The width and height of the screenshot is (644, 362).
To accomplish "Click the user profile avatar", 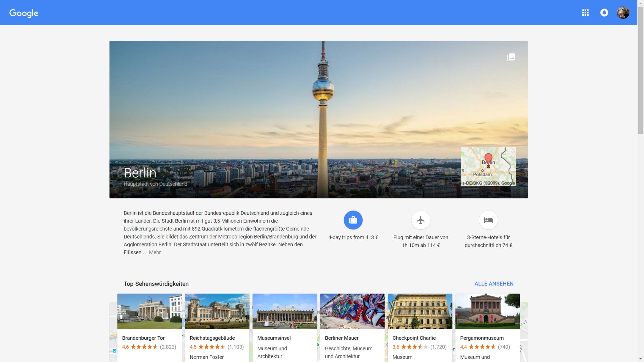I will 623,13.
